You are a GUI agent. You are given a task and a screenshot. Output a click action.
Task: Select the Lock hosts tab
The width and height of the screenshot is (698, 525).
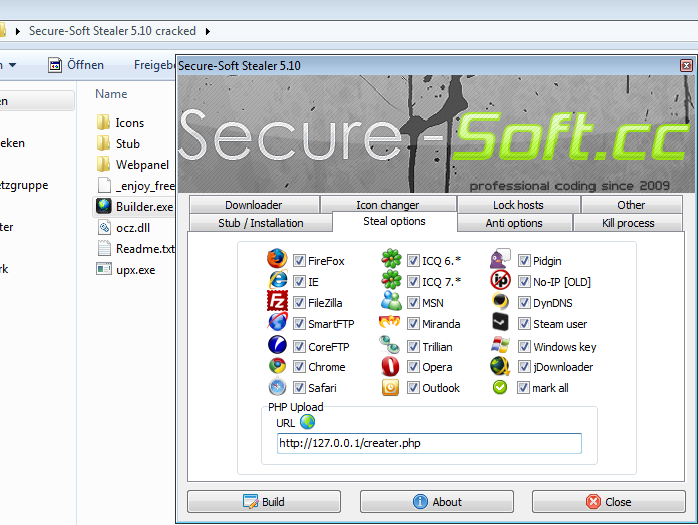click(518, 205)
